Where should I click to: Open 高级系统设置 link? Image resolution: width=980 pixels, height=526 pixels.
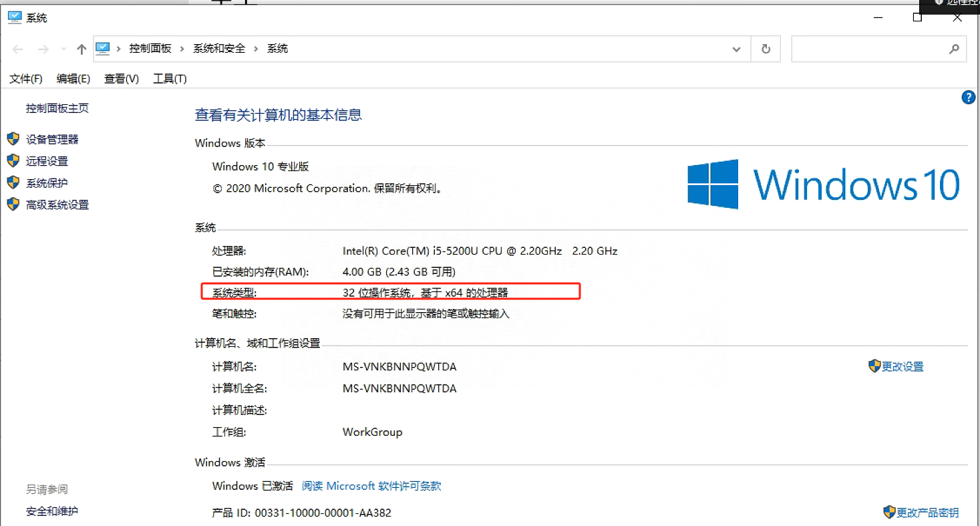[57, 205]
